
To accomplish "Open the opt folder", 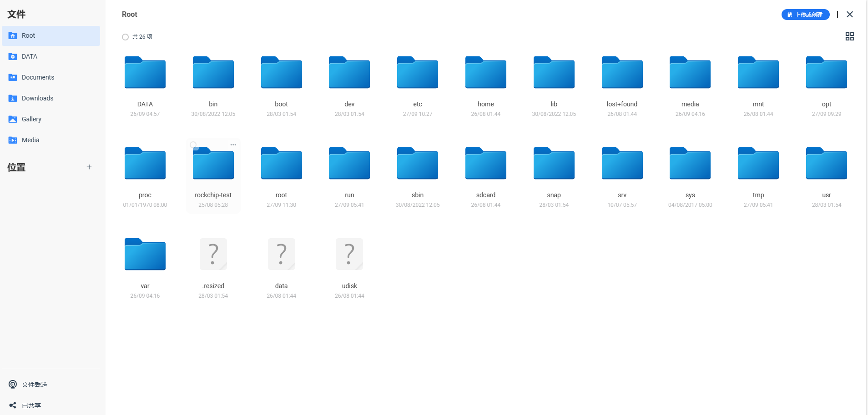I will tap(827, 72).
